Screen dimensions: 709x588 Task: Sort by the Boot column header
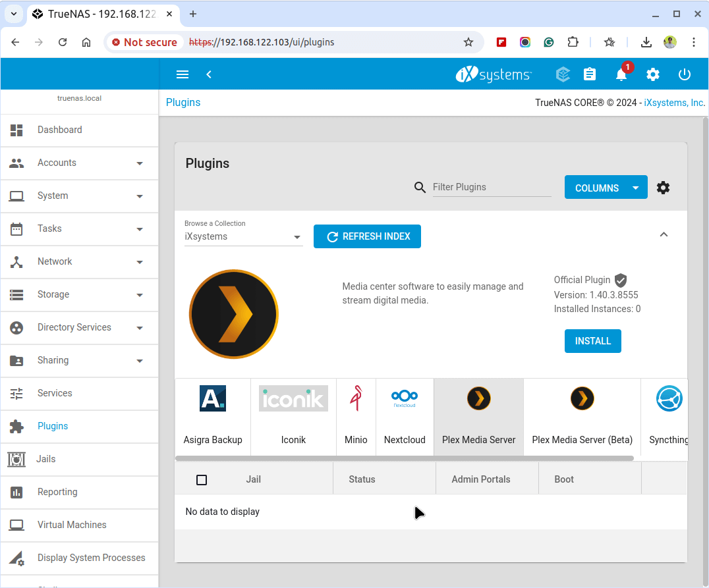564,479
